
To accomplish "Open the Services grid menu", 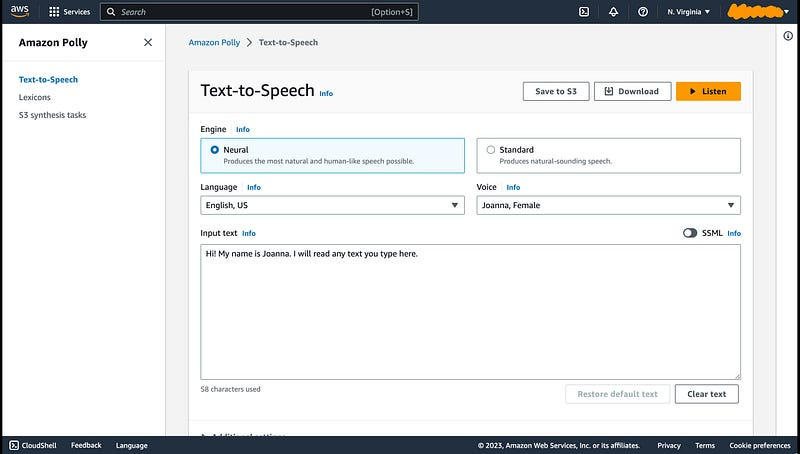I will pos(69,12).
